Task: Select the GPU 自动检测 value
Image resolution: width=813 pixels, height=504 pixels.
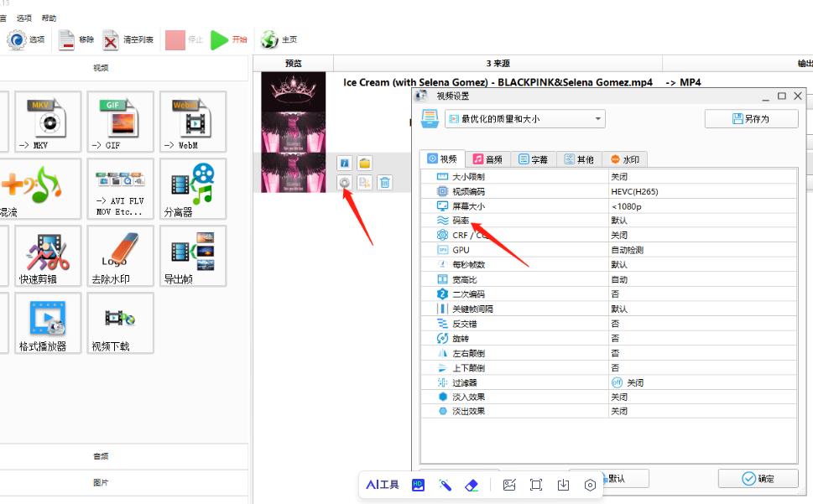Action: [627, 250]
